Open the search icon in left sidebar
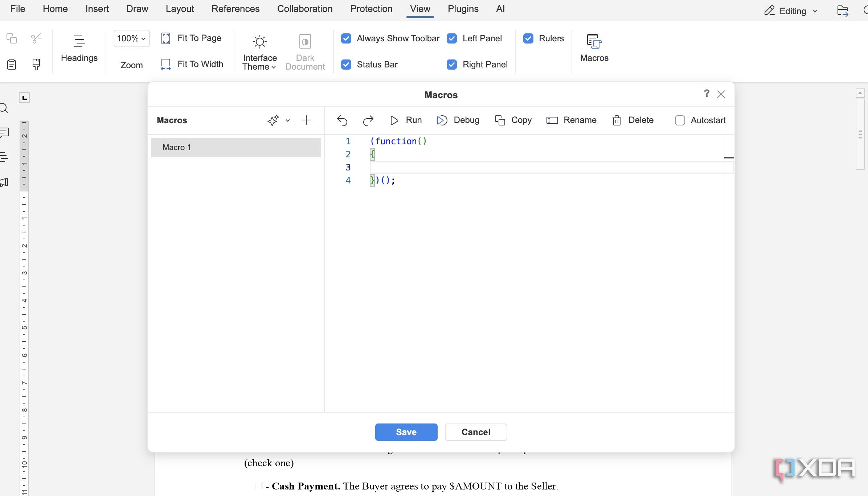The image size is (868, 496). [4, 108]
